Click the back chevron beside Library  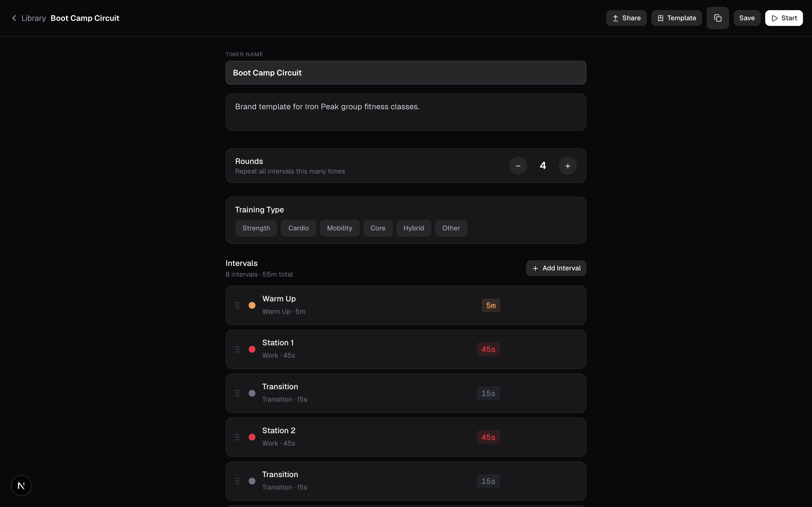pos(14,18)
